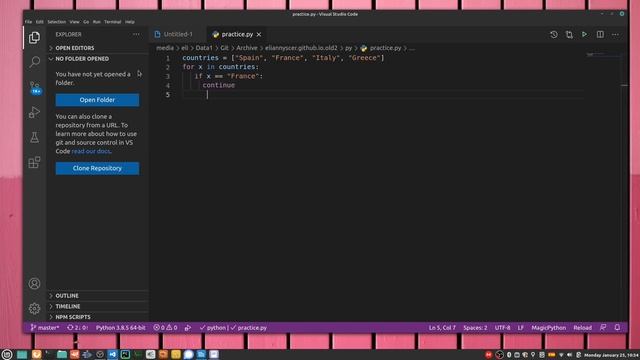Expand the Open Editors section

pyautogui.click(x=98, y=48)
